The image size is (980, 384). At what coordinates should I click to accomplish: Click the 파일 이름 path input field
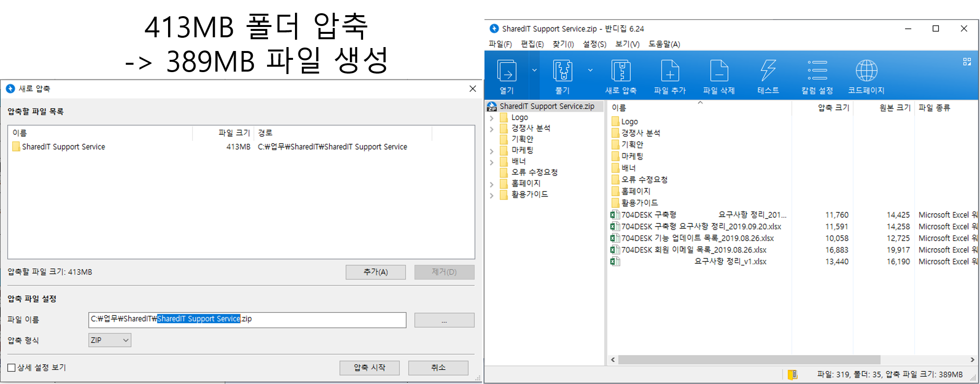247,320
